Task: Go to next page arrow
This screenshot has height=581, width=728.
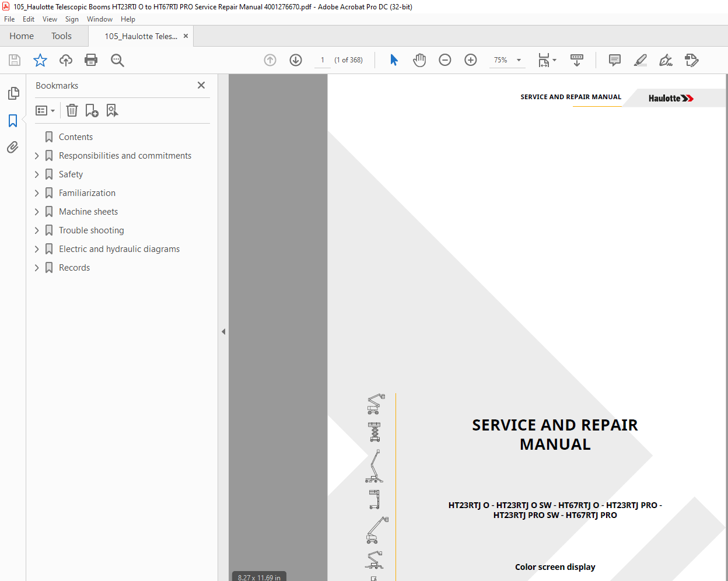Action: [x=296, y=60]
